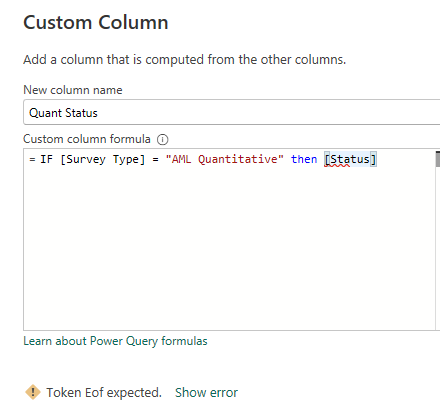Click the 'Add a column that is computed' description
This screenshot has width=440, height=413.
click(x=185, y=60)
